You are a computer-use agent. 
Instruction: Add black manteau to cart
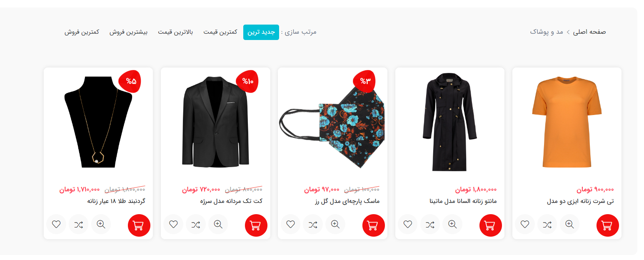coord(491,225)
